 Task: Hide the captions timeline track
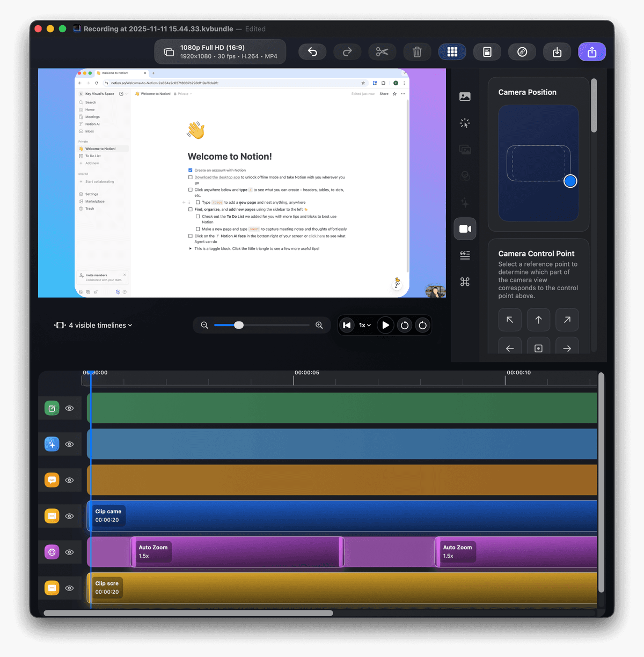70,480
